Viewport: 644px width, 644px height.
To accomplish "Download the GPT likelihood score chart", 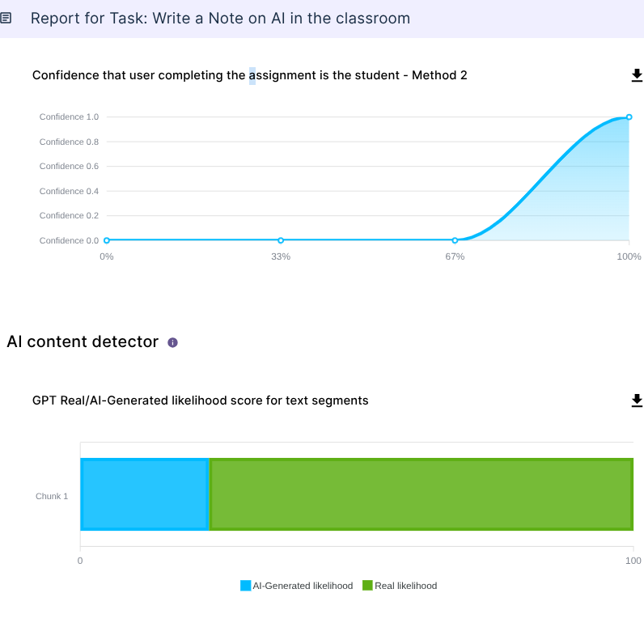I will click(636, 400).
